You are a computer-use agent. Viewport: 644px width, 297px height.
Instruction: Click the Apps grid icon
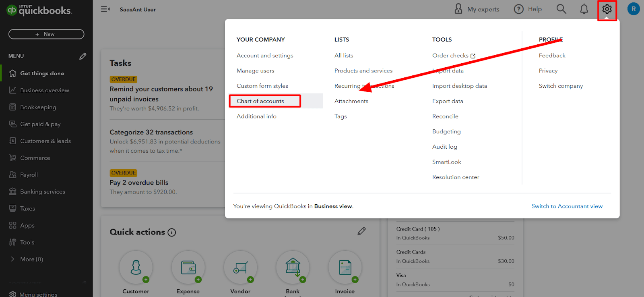pos(13,225)
